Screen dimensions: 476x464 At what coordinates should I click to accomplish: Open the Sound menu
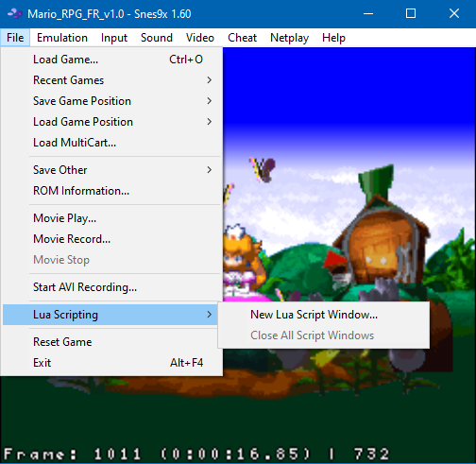pyautogui.click(x=157, y=38)
